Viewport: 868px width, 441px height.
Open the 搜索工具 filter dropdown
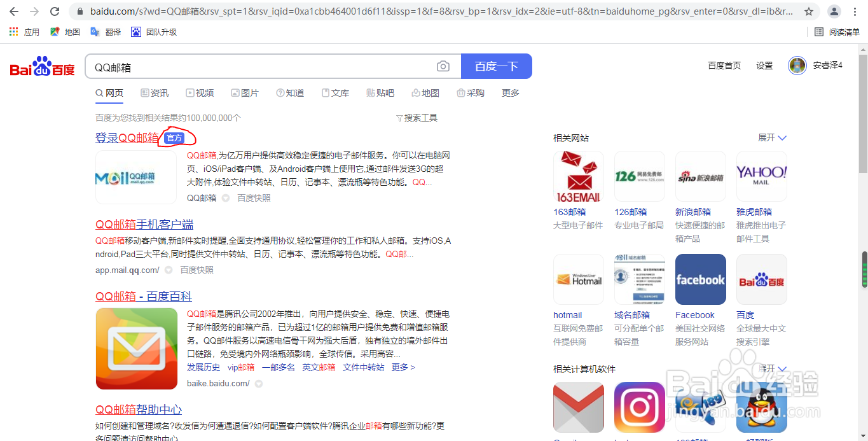coord(417,118)
